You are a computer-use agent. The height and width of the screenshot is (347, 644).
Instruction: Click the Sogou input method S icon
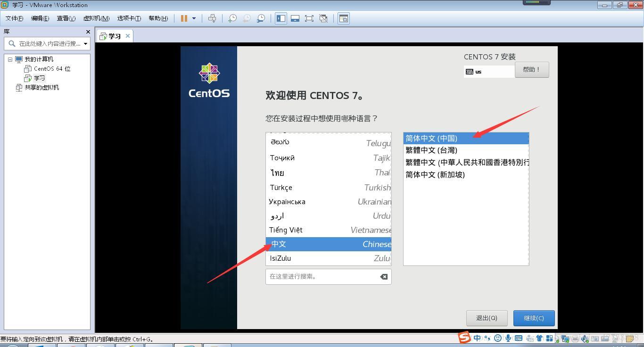(464, 338)
